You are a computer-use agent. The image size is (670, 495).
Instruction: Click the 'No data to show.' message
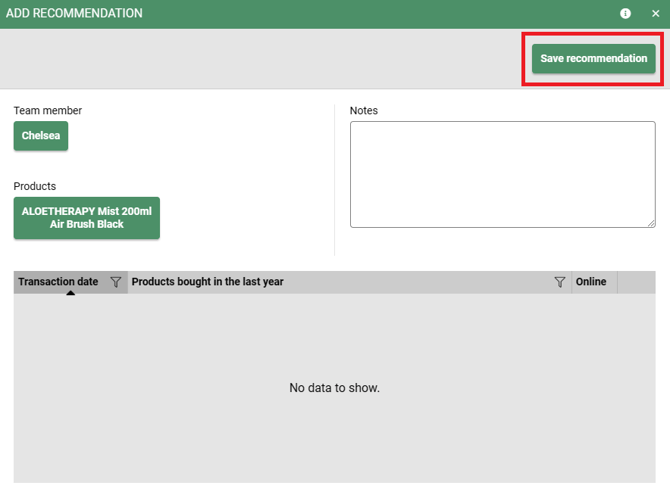click(x=334, y=388)
